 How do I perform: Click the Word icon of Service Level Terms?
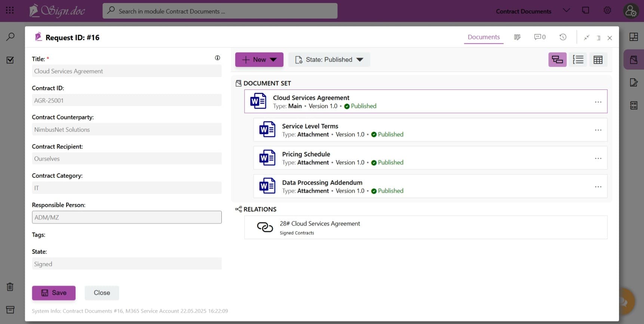[267, 129]
